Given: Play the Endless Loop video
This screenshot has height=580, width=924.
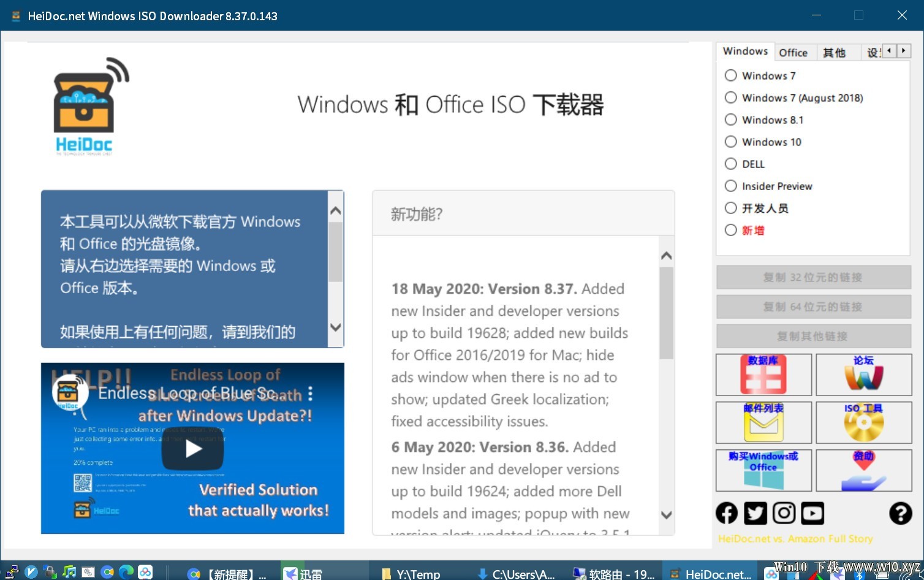Looking at the screenshot, I should click(x=192, y=449).
